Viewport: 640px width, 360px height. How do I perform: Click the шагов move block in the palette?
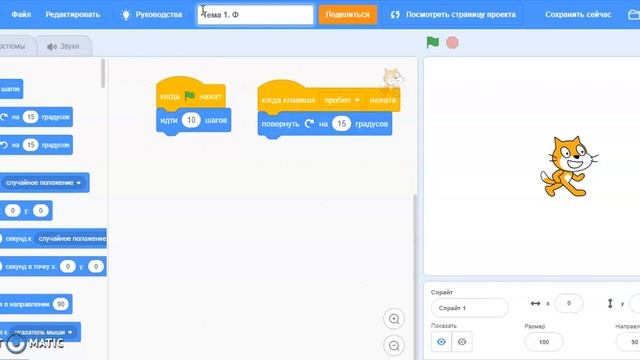tap(11, 89)
